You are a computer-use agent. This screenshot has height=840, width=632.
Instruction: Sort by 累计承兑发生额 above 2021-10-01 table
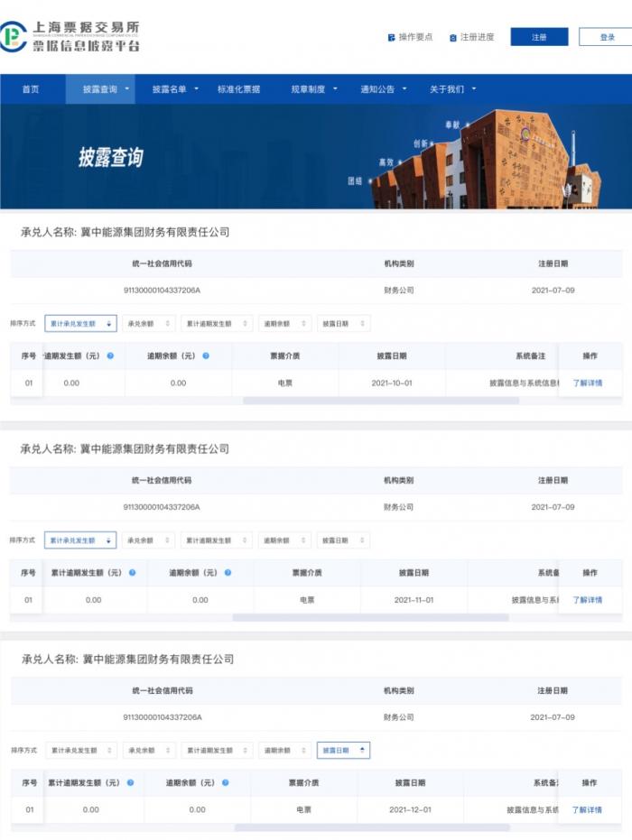[80, 324]
